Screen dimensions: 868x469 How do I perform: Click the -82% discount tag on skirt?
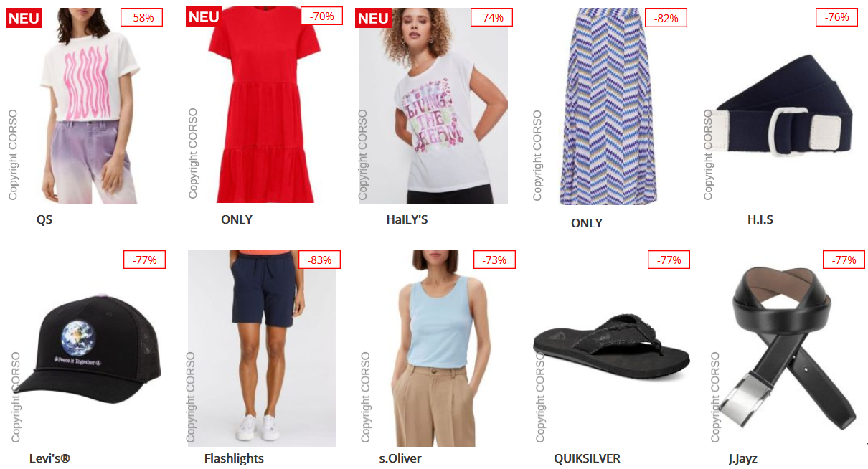click(666, 18)
